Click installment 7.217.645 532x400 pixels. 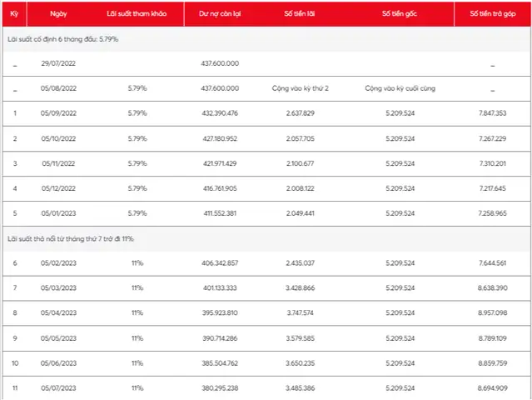coord(493,188)
